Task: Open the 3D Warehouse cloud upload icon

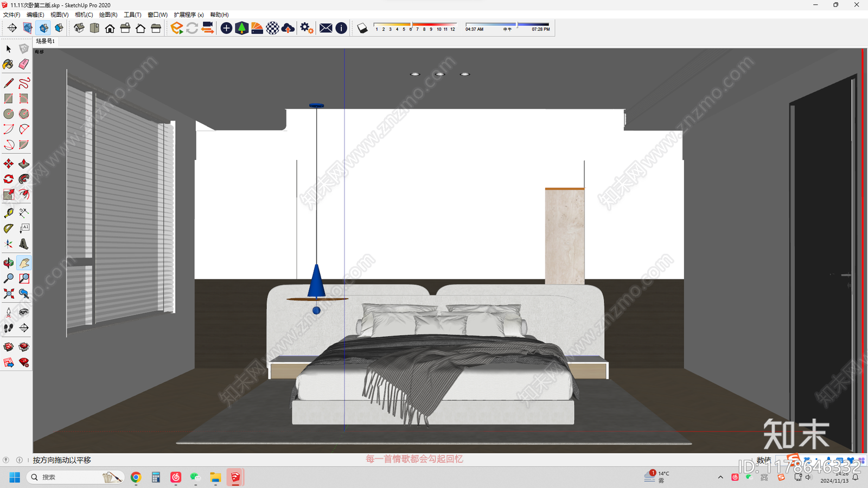Action: 288,28
